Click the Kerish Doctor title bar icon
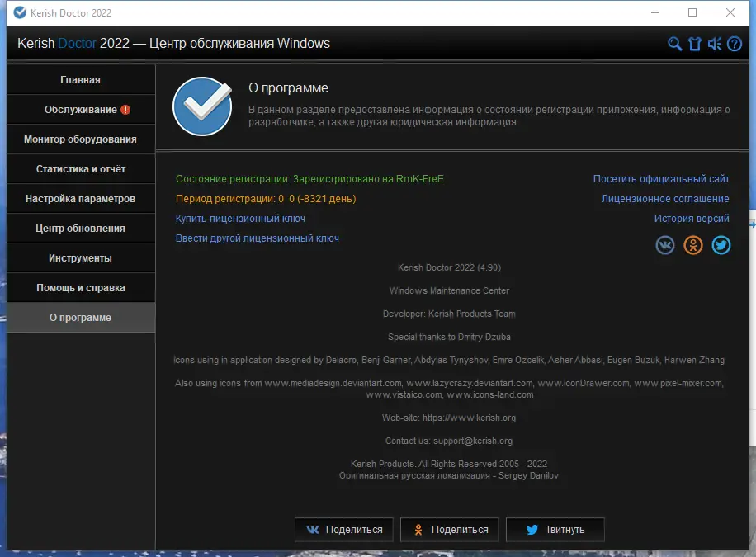 pos(20,12)
